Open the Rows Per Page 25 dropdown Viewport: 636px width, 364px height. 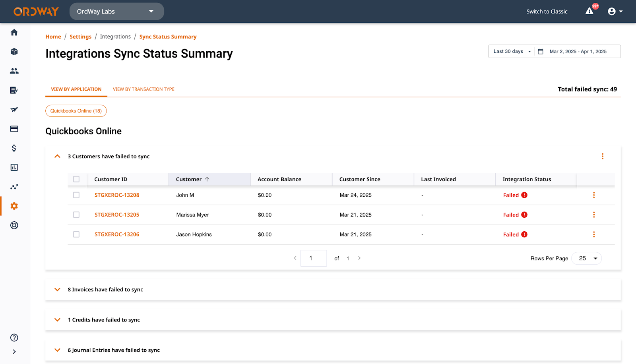(x=586, y=258)
